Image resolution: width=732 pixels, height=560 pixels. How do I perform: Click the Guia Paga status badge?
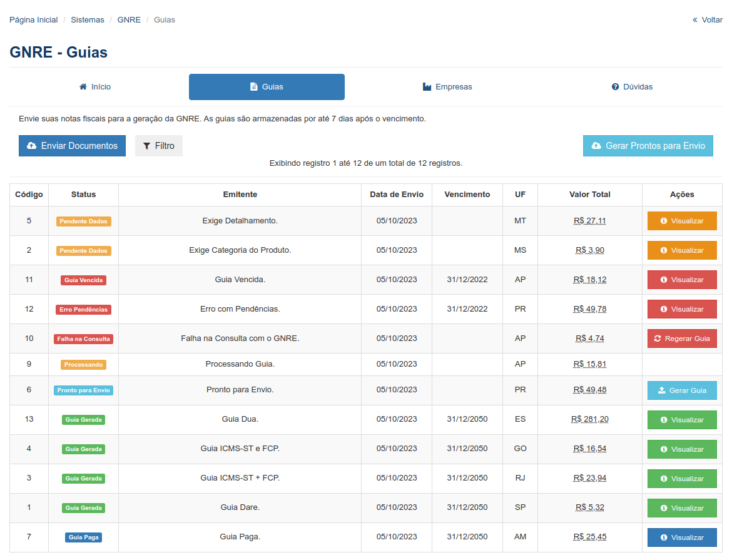click(x=84, y=537)
